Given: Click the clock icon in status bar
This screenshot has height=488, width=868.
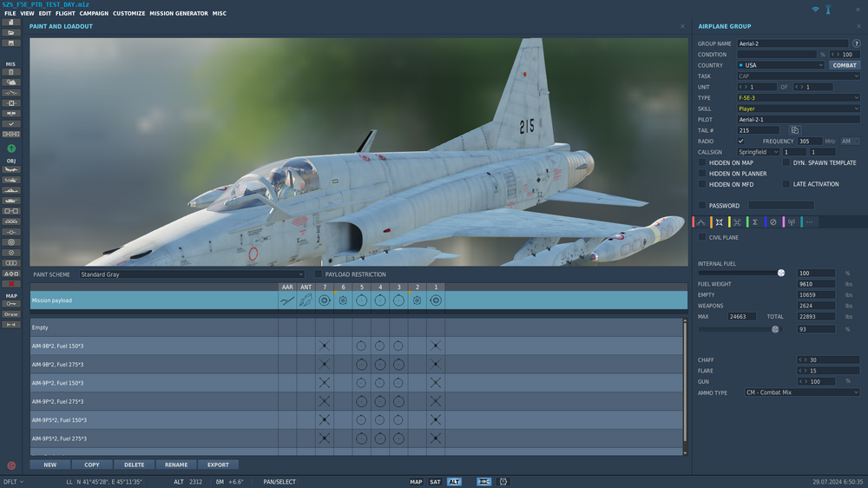Looking at the screenshot, I should (x=503, y=482).
